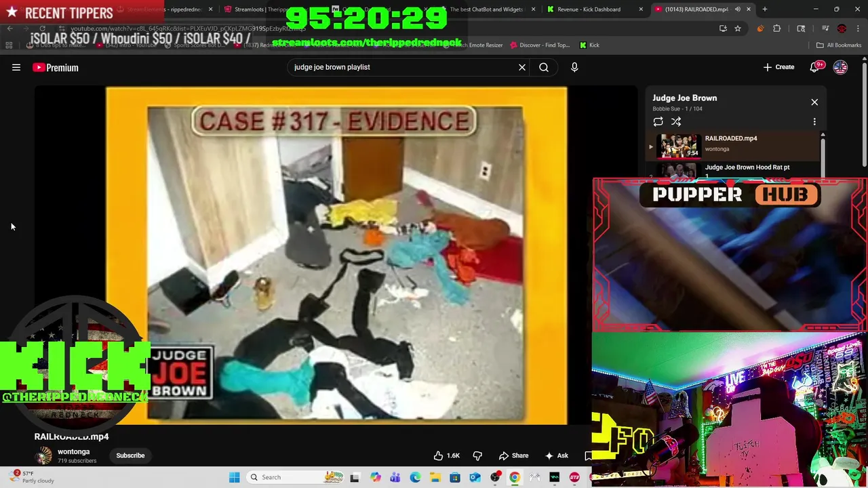Open 'Discover - Find Top...' bookmark
Image resolution: width=868 pixels, height=488 pixels.
[x=539, y=45]
